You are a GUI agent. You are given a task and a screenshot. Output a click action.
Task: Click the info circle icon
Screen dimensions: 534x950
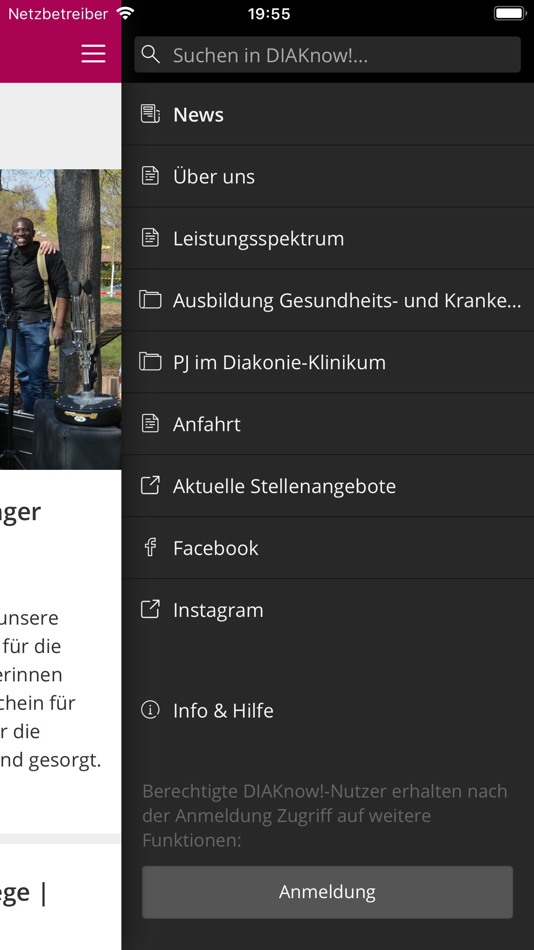[x=150, y=709]
